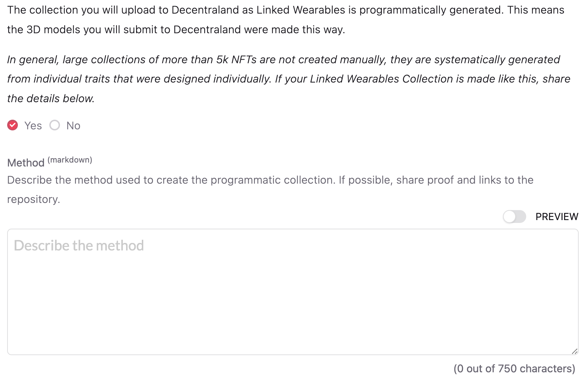The width and height of the screenshot is (588, 383).
Task: Click the "No" option label
Action: click(x=73, y=126)
